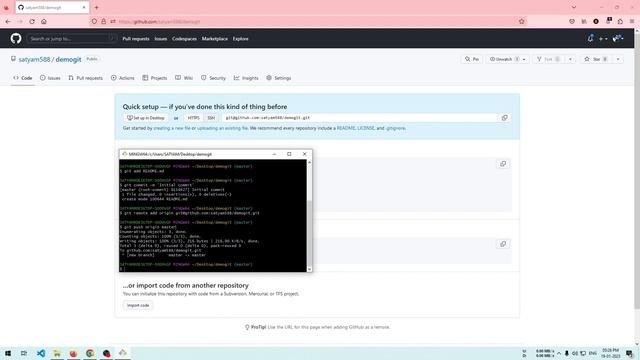Open the .gitignore link

point(396,128)
